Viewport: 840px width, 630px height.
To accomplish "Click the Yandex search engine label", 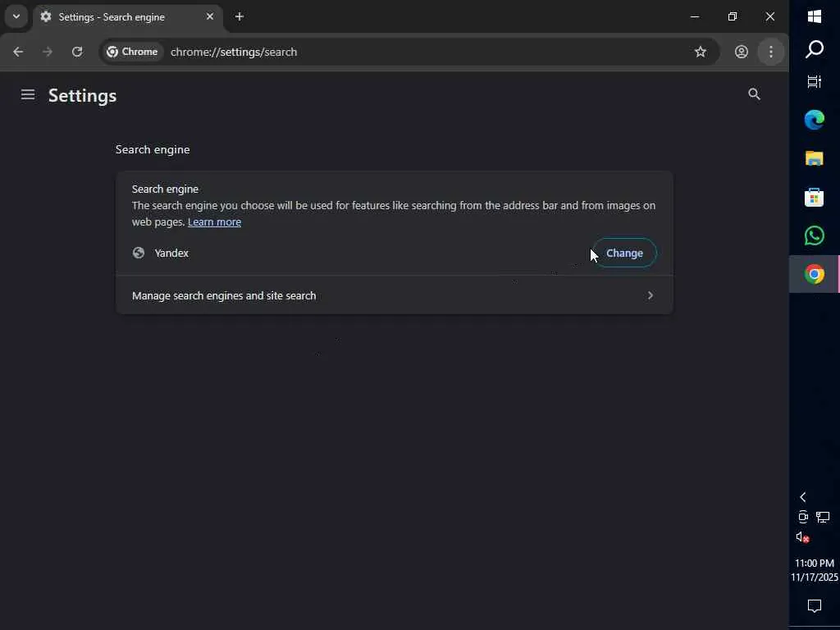I will click(x=171, y=253).
